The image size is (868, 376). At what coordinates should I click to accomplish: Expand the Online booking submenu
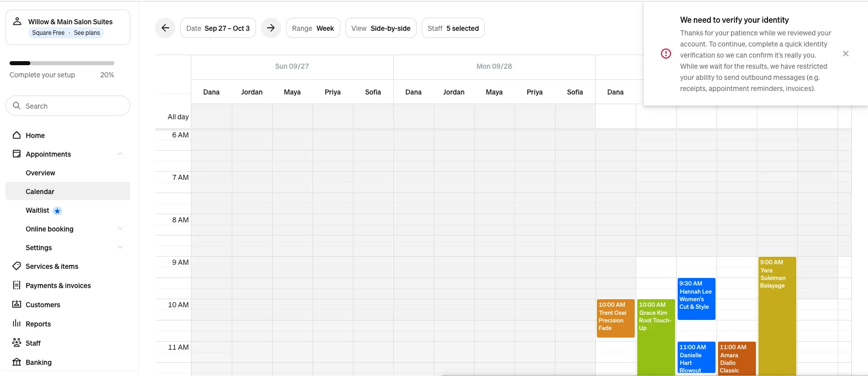click(x=120, y=229)
